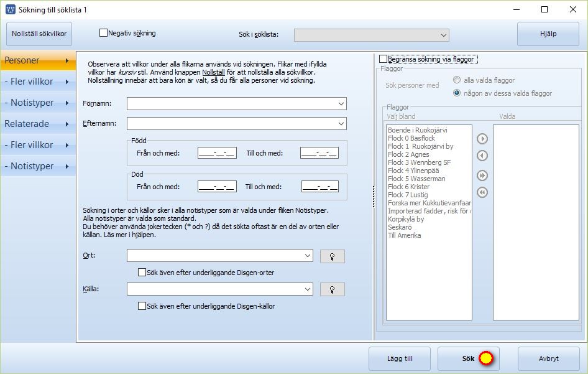
Task: Select flag Importerad fadder, risk för
Action: point(430,211)
